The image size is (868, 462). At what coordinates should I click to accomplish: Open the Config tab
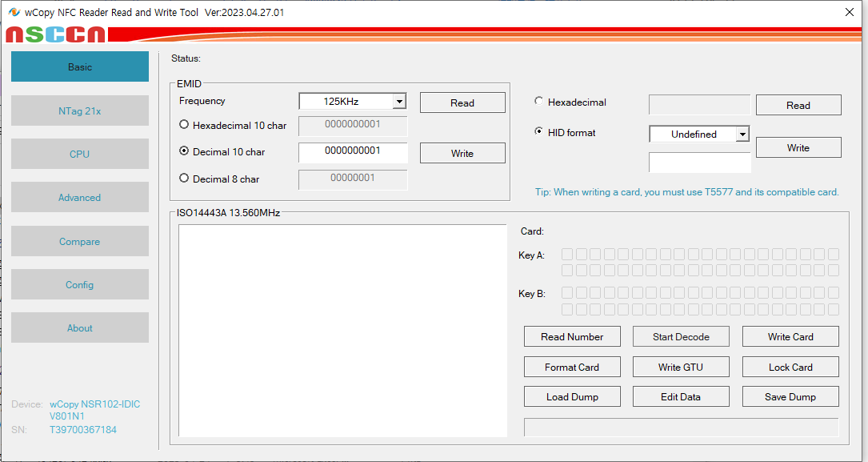click(x=80, y=284)
